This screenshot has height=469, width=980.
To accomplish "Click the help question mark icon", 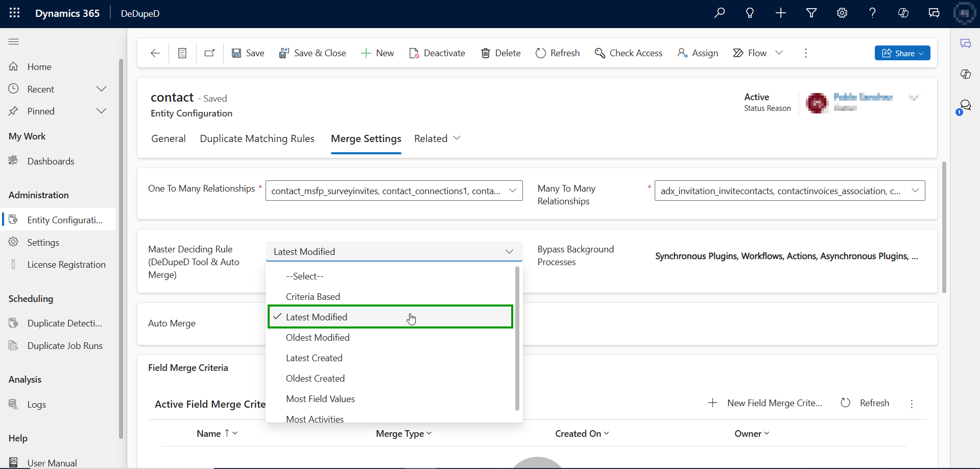I will 872,13.
